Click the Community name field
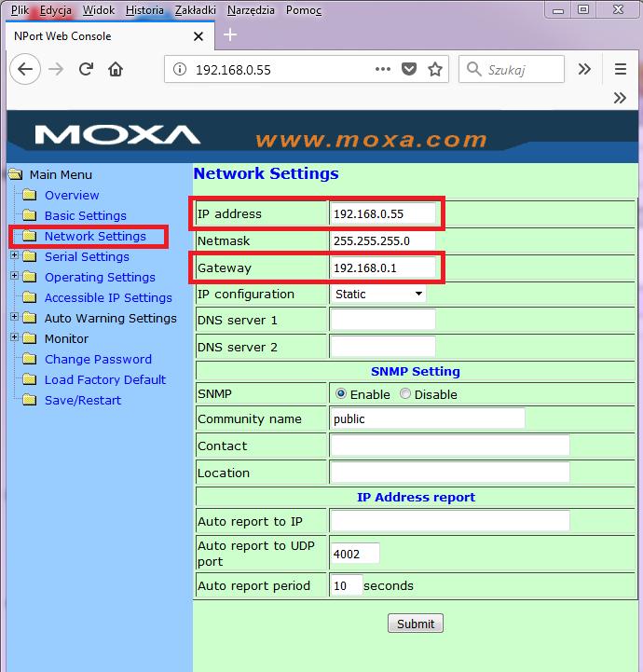The width and height of the screenshot is (643, 672). [x=428, y=418]
